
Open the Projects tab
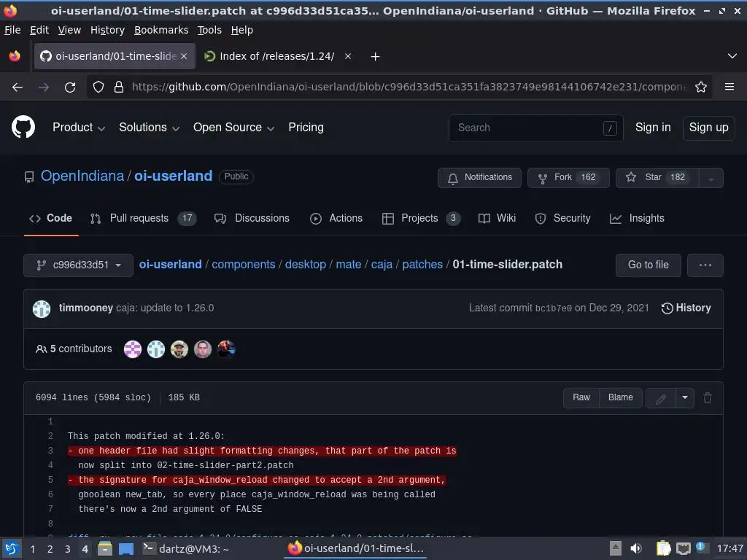click(x=421, y=219)
